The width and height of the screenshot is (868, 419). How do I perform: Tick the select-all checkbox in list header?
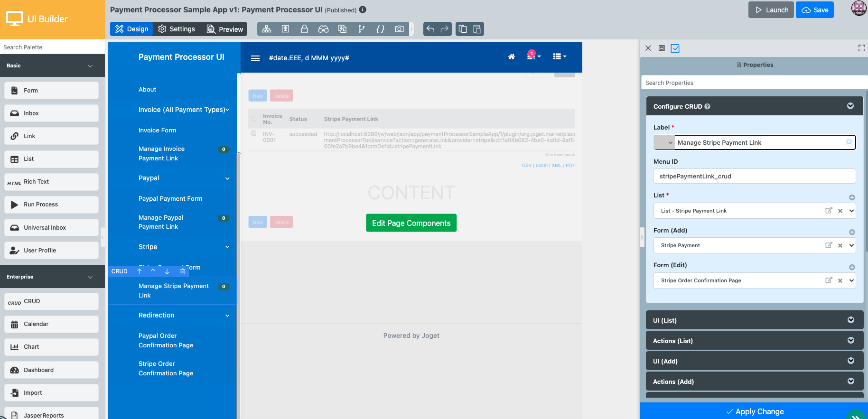tap(253, 119)
